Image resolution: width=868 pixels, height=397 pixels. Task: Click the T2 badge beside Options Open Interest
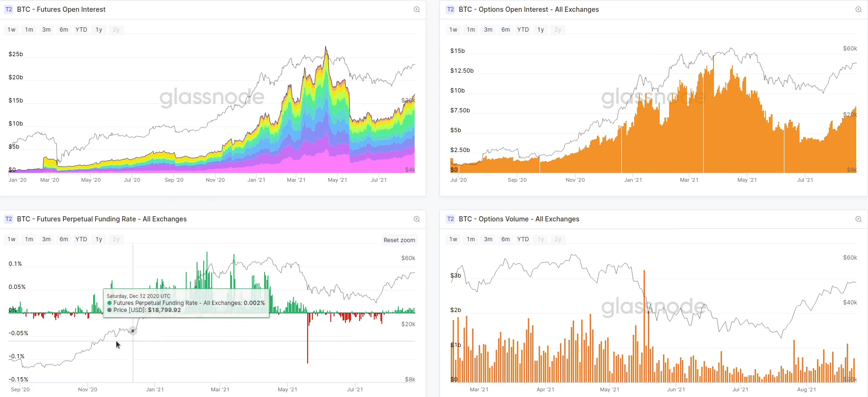pyautogui.click(x=450, y=9)
